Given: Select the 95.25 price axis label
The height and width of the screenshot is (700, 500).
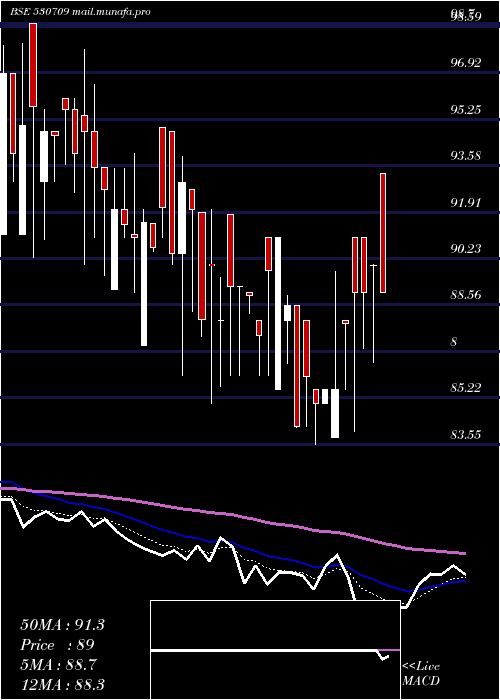Looking at the screenshot, I should (x=466, y=109).
